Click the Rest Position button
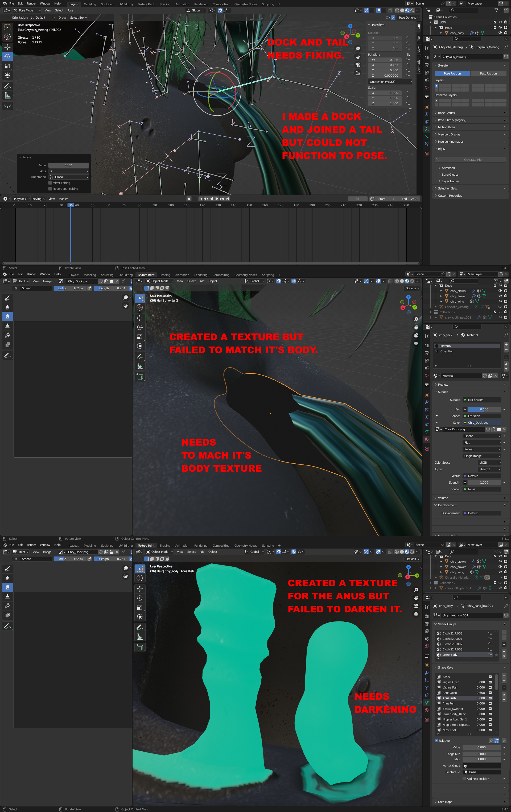The image size is (511, 812). [488, 73]
